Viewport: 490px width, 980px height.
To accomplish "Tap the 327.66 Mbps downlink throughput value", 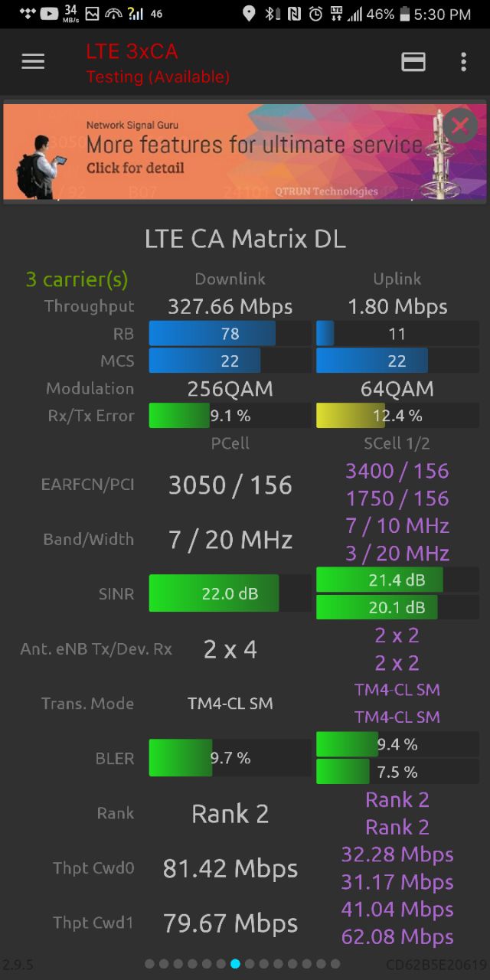I will pos(230,307).
